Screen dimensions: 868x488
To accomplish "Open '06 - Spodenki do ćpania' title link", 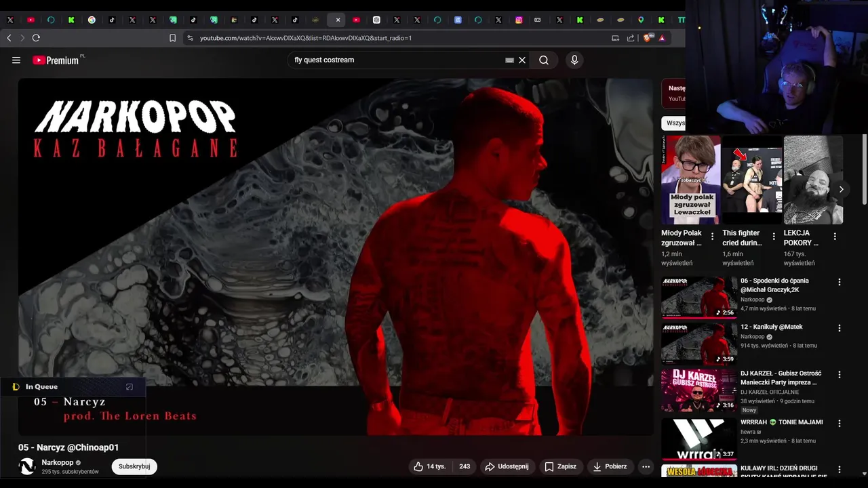I will (774, 285).
